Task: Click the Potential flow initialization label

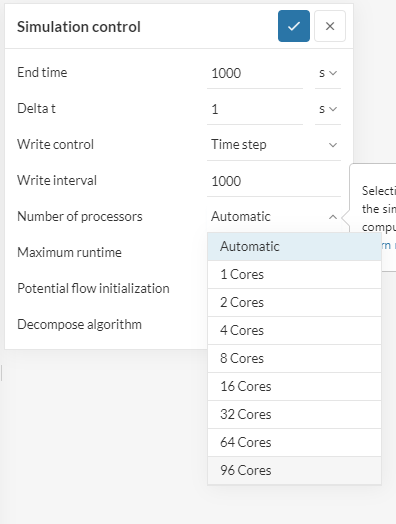Action: 93,288
